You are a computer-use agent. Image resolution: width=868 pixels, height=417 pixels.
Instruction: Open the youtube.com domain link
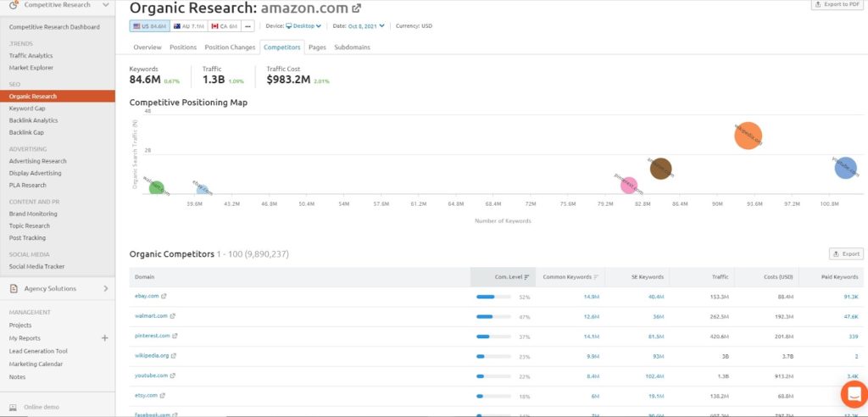(151, 376)
